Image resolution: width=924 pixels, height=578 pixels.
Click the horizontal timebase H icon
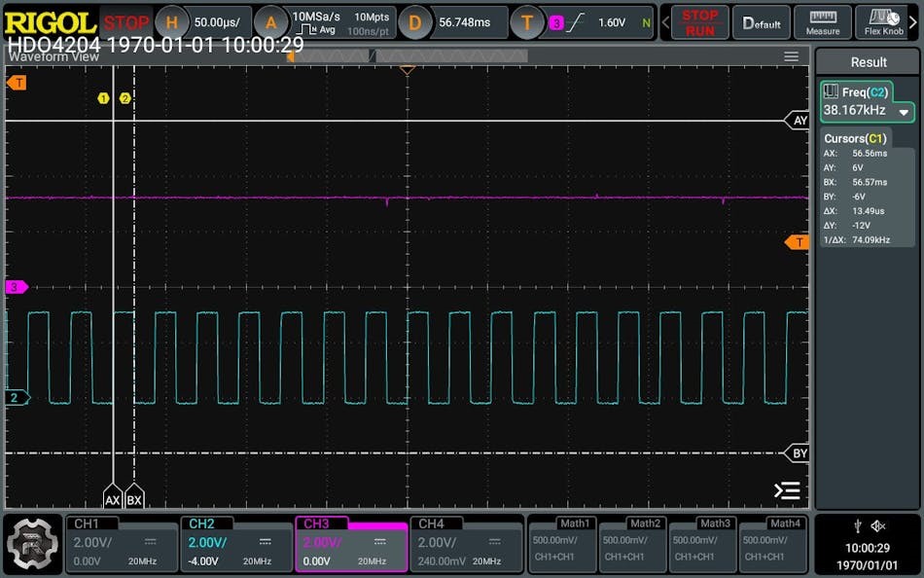[x=171, y=21]
